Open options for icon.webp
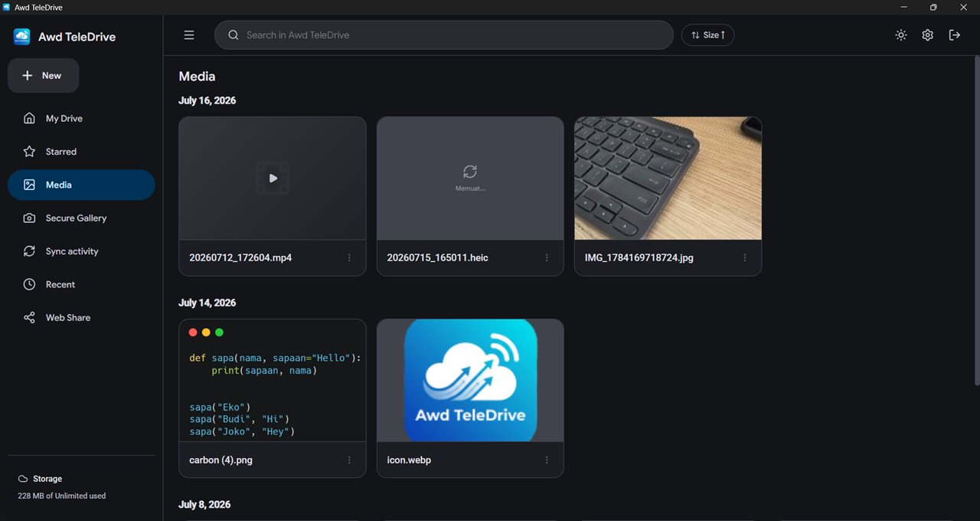Viewport: 980px width, 521px height. 547,460
